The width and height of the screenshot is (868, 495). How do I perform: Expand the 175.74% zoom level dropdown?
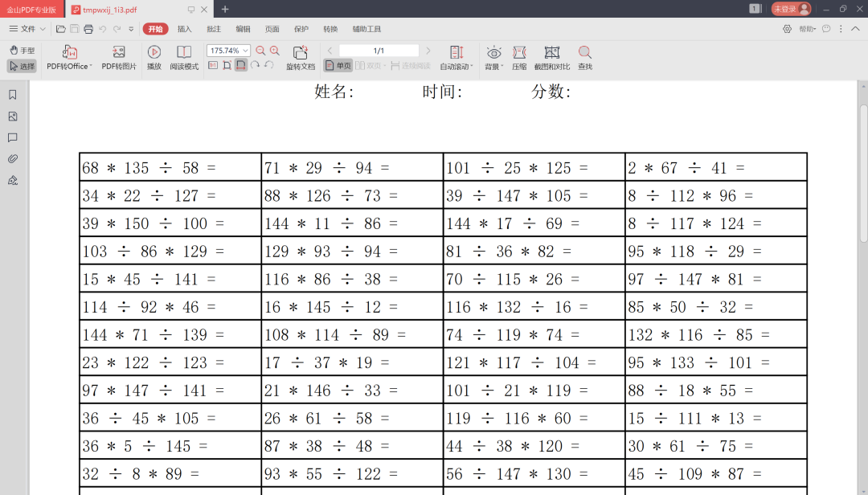(245, 51)
